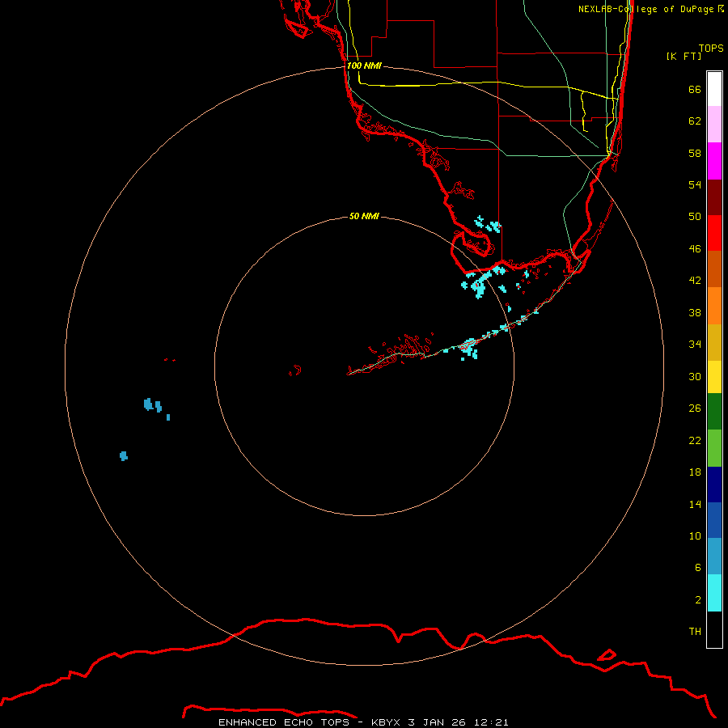Click the medium blue legend swatch
Viewport: 728px width, 728px height.
click(x=714, y=520)
